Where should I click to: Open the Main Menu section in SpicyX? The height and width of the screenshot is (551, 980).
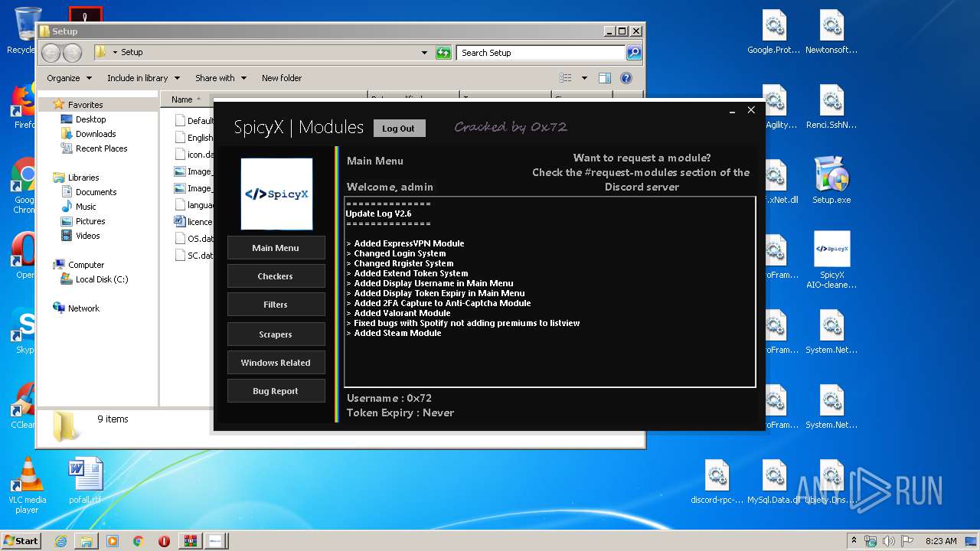[276, 248]
